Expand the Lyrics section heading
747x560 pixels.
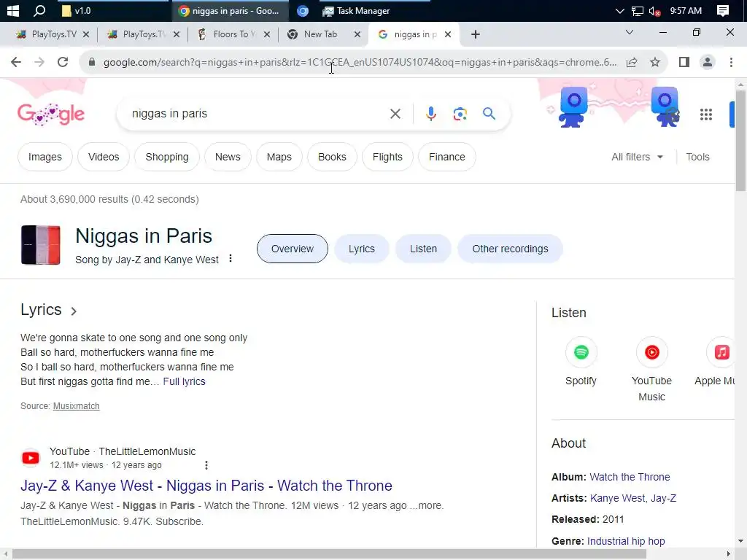pos(49,310)
